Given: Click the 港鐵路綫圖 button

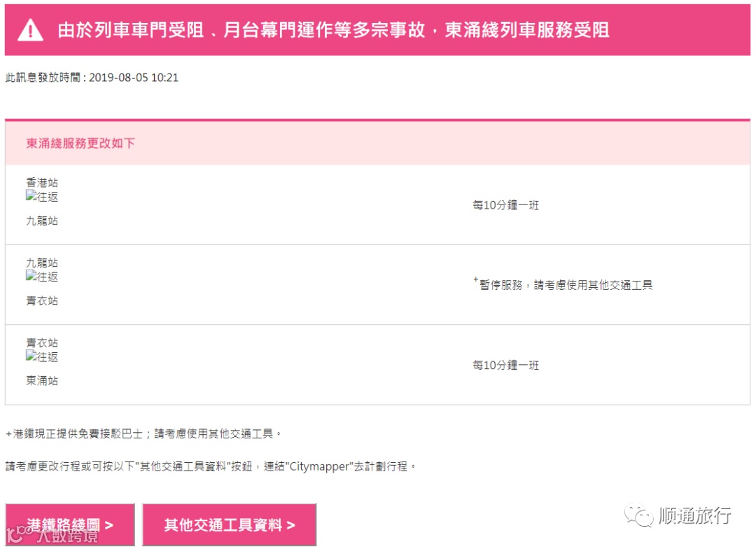Looking at the screenshot, I should tap(70, 525).
